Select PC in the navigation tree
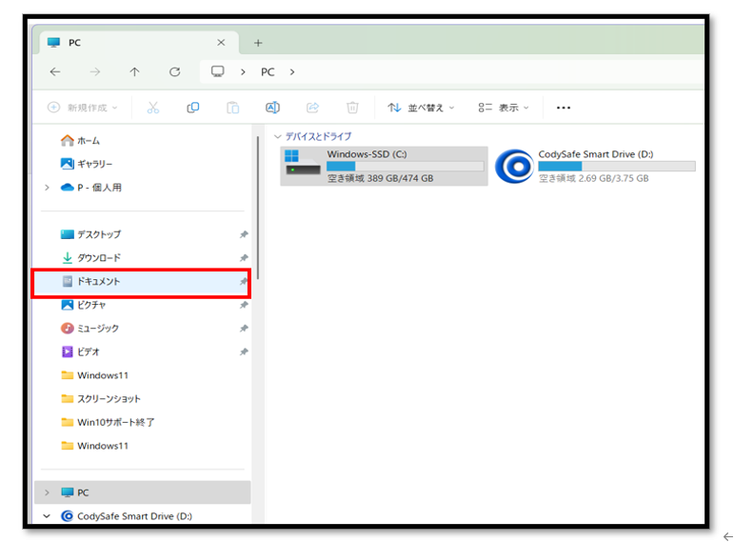The width and height of the screenshot is (734, 542). tap(142, 492)
